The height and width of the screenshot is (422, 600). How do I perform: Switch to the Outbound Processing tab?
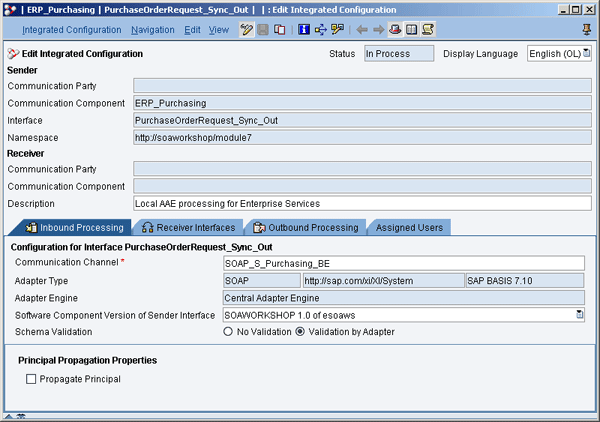coord(306,227)
